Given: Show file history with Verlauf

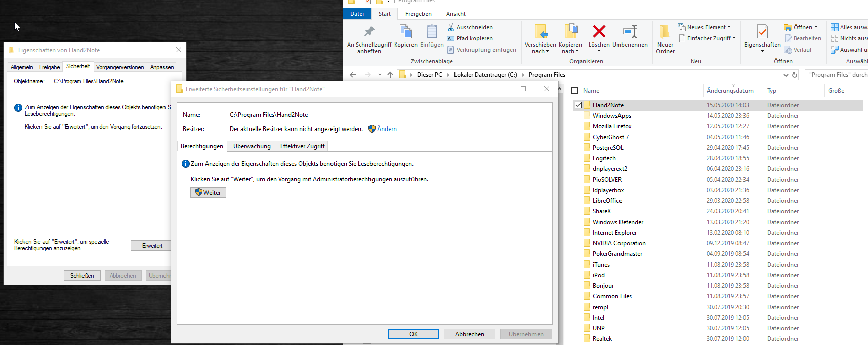Looking at the screenshot, I should (x=798, y=50).
